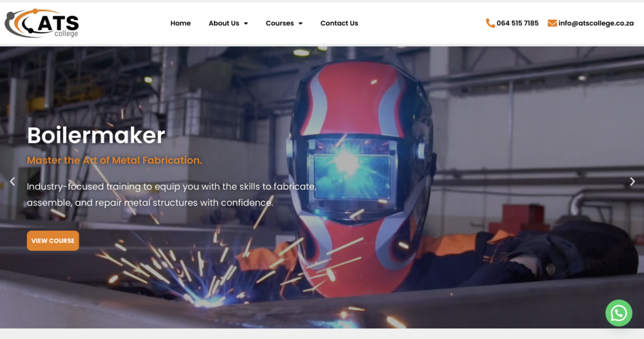Open the Home menu item
The width and height of the screenshot is (644, 339).
point(180,23)
